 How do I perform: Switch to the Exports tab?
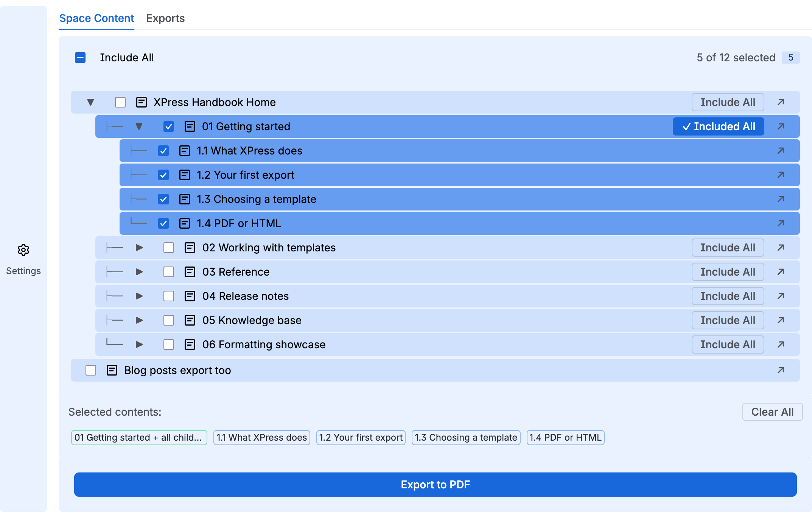tap(165, 18)
